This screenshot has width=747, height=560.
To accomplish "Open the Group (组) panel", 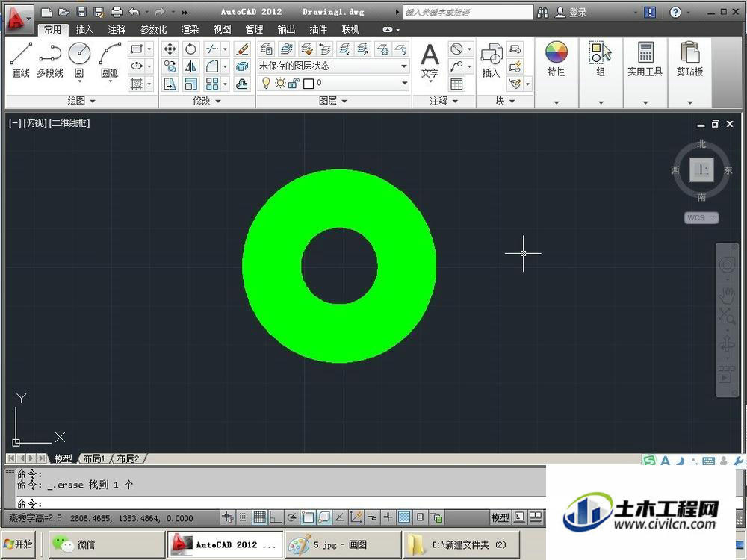I will point(601,59).
